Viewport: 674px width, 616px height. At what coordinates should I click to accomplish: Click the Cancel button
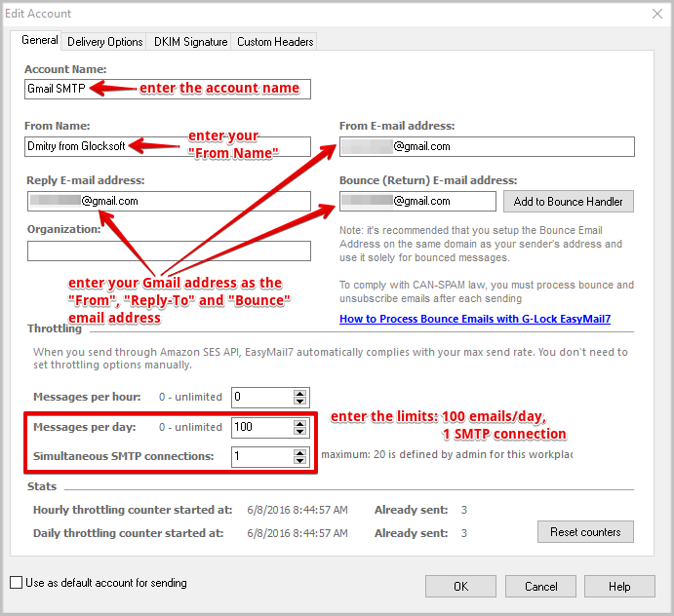tap(540, 586)
